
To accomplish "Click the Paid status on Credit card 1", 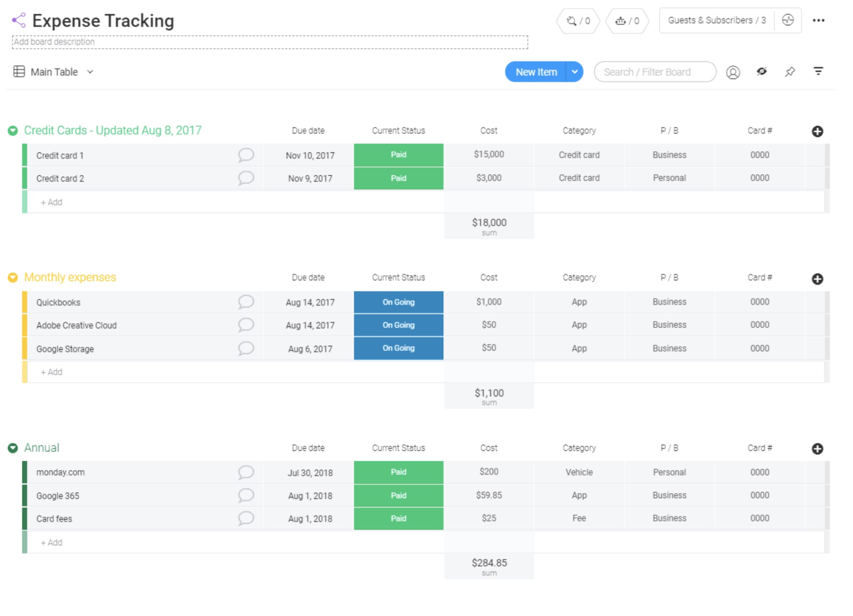I will tap(398, 155).
